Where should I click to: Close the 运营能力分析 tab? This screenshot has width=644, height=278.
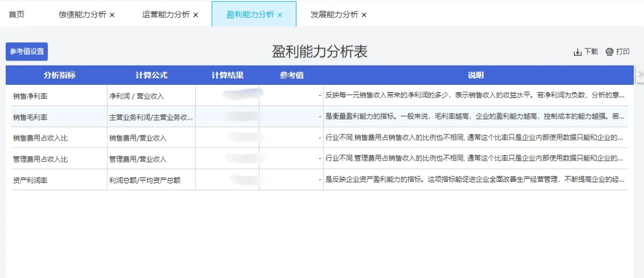(196, 15)
